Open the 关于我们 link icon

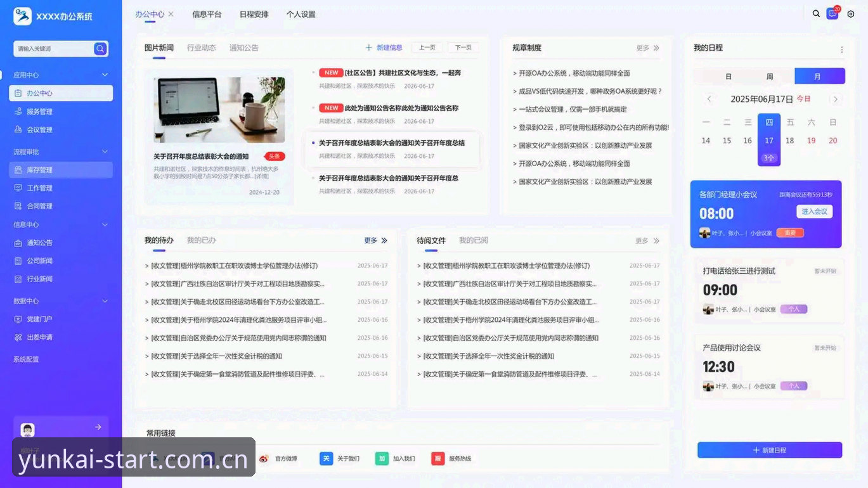point(326,458)
